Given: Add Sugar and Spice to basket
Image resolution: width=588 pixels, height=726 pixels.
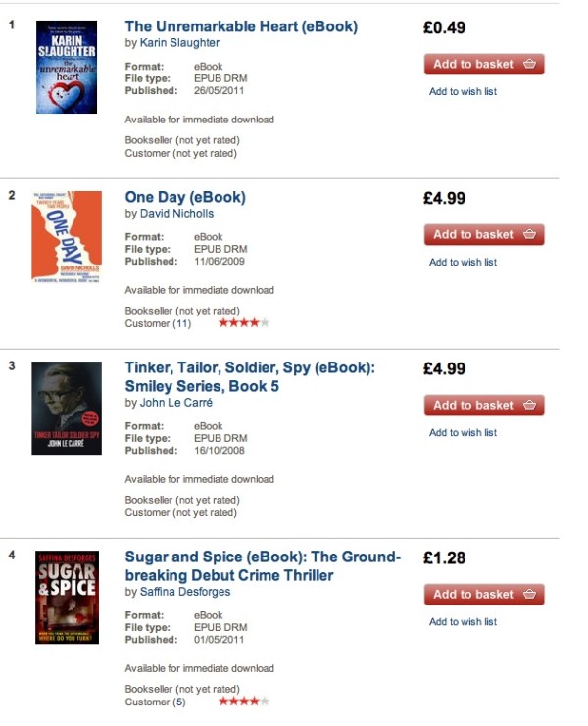Looking at the screenshot, I should tap(483, 595).
